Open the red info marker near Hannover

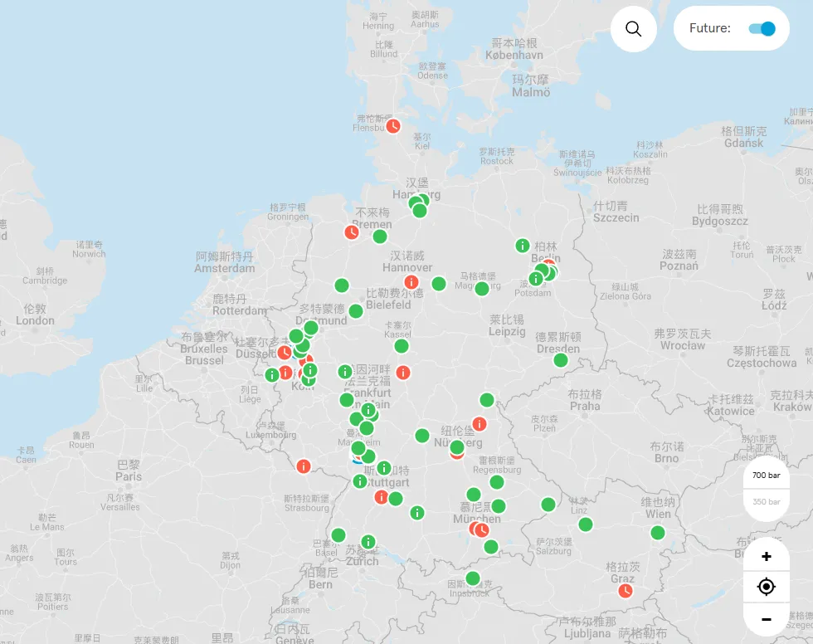click(411, 282)
